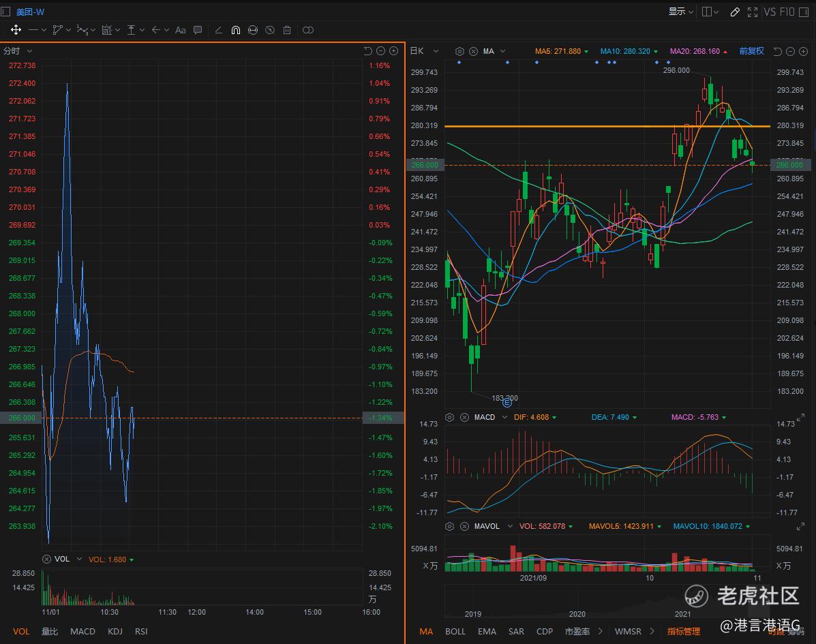This screenshot has width=816, height=644.
Task: Toggle sync drawings icon in toolbar
Action: coord(253,30)
